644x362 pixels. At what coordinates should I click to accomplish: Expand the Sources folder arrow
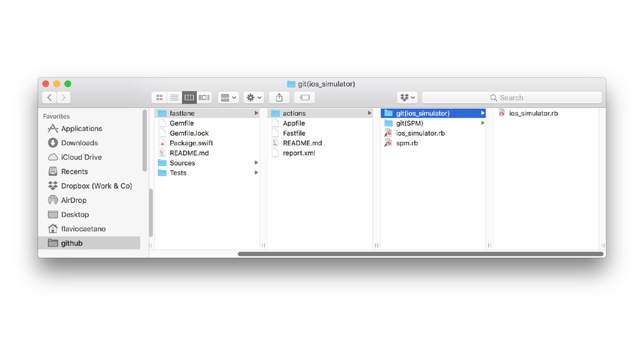(256, 163)
